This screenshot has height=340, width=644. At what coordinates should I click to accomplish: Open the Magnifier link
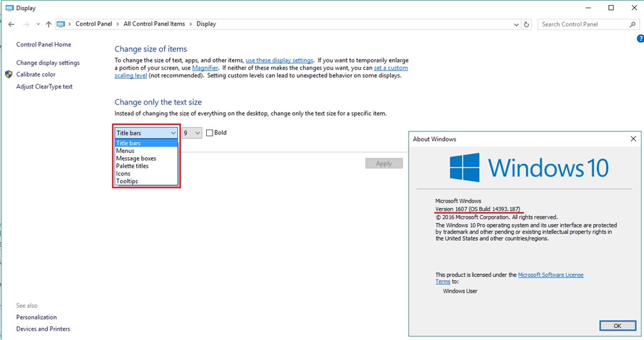coord(205,68)
